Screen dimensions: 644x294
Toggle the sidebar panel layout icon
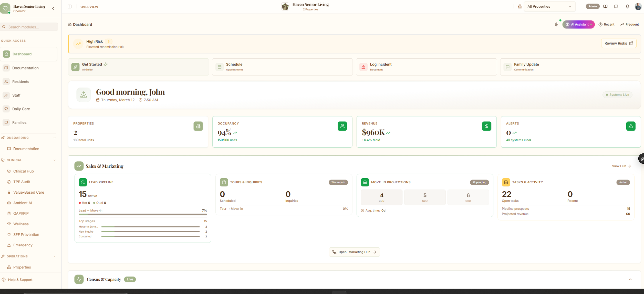click(69, 6)
